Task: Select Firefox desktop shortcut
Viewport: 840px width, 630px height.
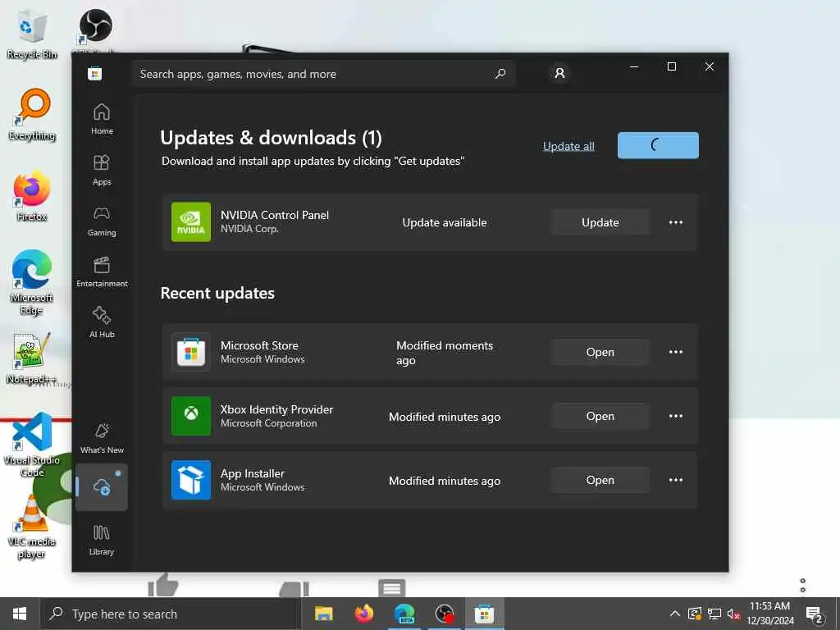Action: click(32, 196)
